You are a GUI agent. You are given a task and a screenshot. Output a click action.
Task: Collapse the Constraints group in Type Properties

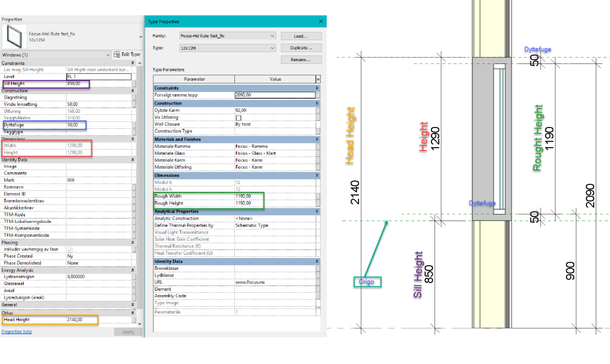tap(317, 88)
